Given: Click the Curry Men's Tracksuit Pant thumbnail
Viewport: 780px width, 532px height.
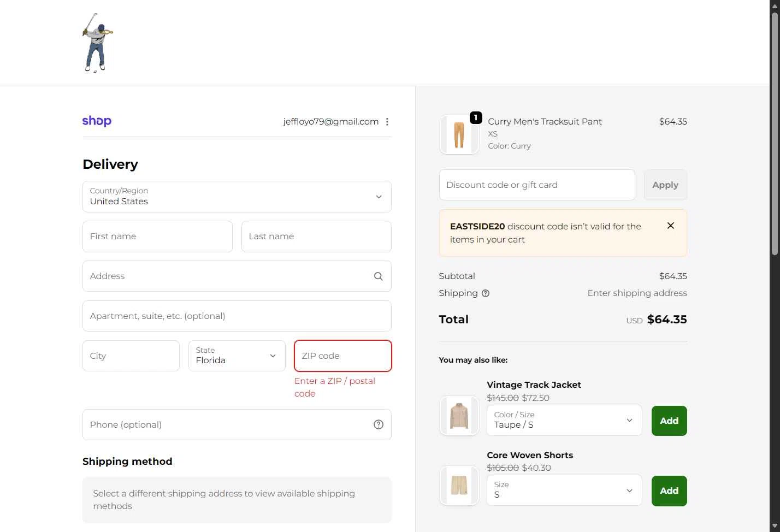Looking at the screenshot, I should coord(459,134).
